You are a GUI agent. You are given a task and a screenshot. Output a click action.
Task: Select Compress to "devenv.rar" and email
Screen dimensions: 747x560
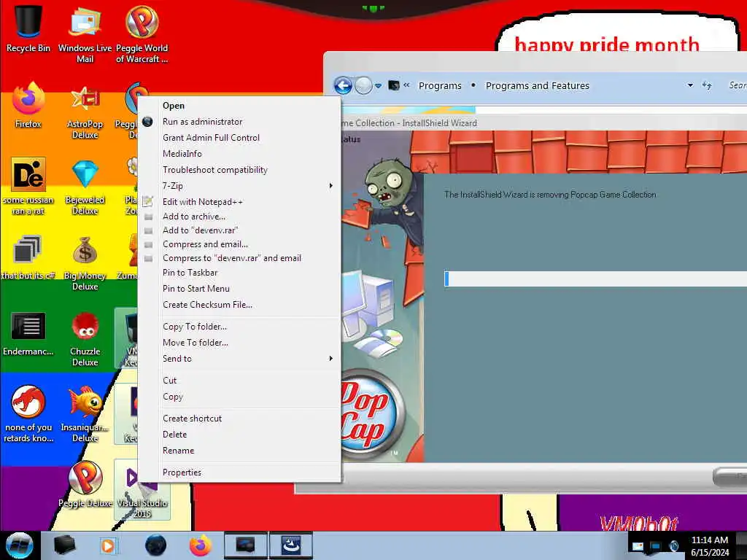point(232,258)
